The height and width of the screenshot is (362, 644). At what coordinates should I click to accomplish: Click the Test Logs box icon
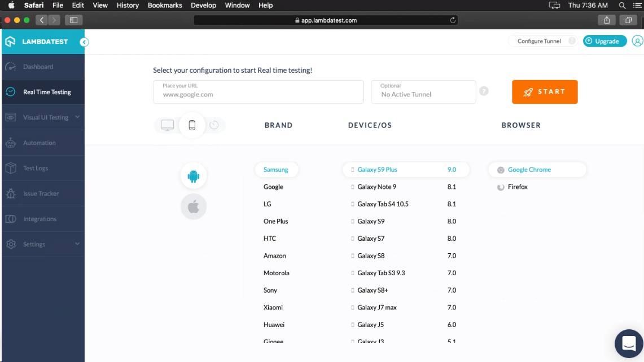(11, 168)
